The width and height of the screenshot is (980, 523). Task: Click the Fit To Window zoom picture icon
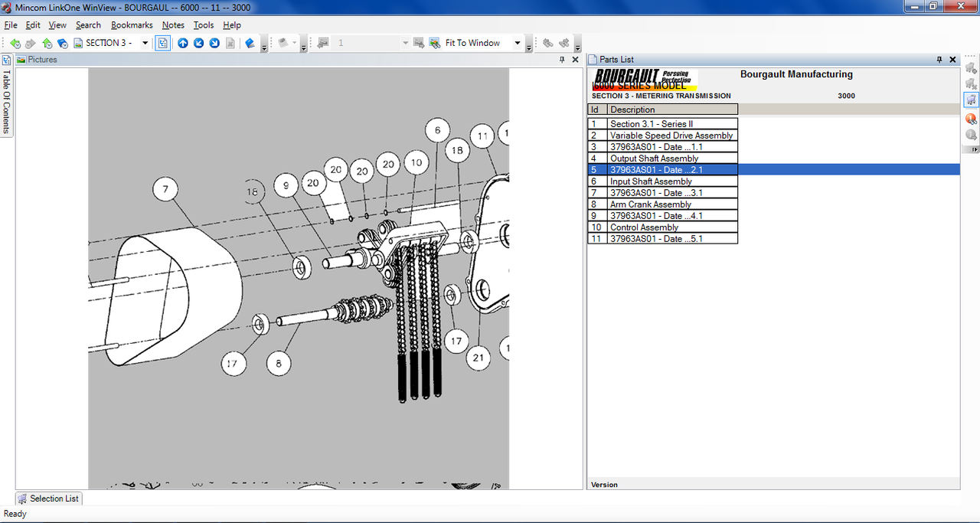pyautogui.click(x=435, y=44)
